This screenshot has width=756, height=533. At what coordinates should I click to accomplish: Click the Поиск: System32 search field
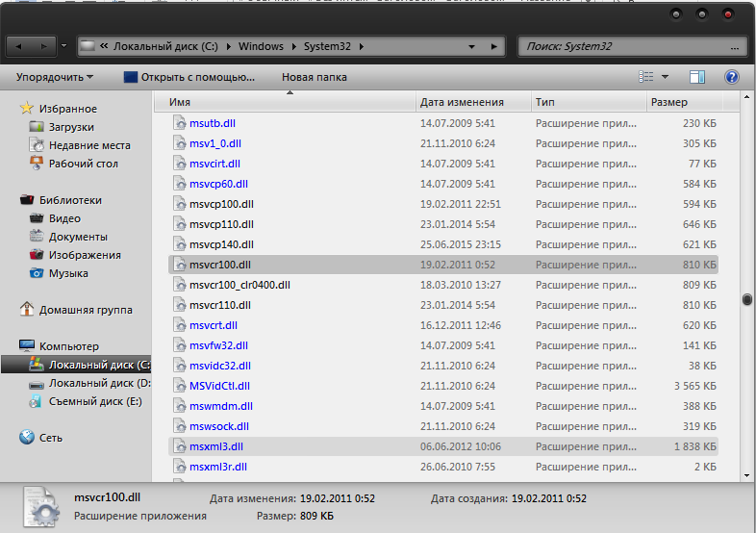pyautogui.click(x=632, y=47)
